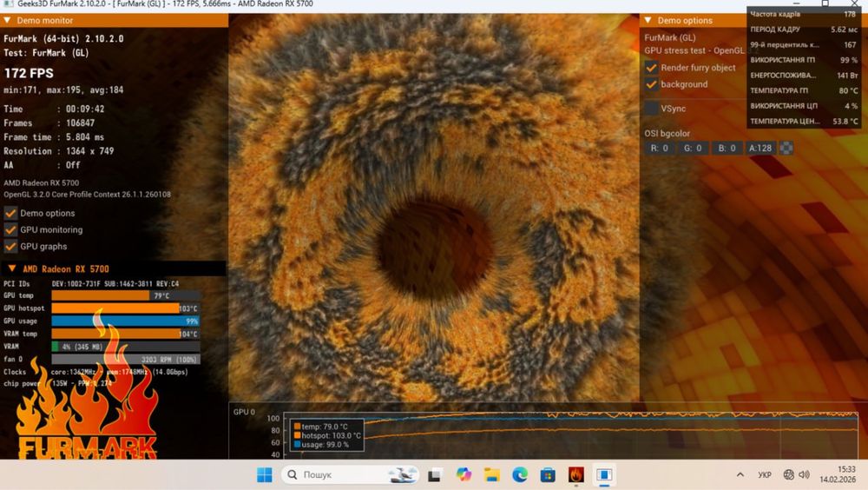Switch the УКР input language indicator
This screenshot has width=868, height=490.
(x=765, y=475)
